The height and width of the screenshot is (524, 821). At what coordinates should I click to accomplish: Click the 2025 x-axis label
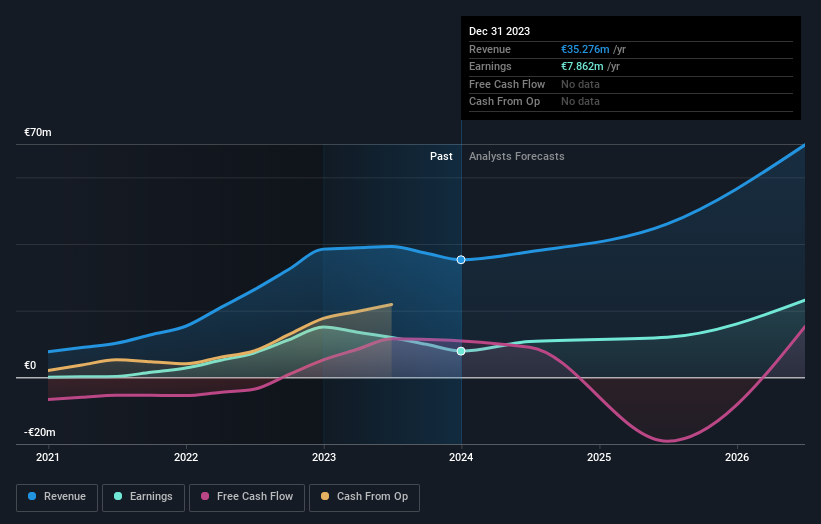(599, 458)
